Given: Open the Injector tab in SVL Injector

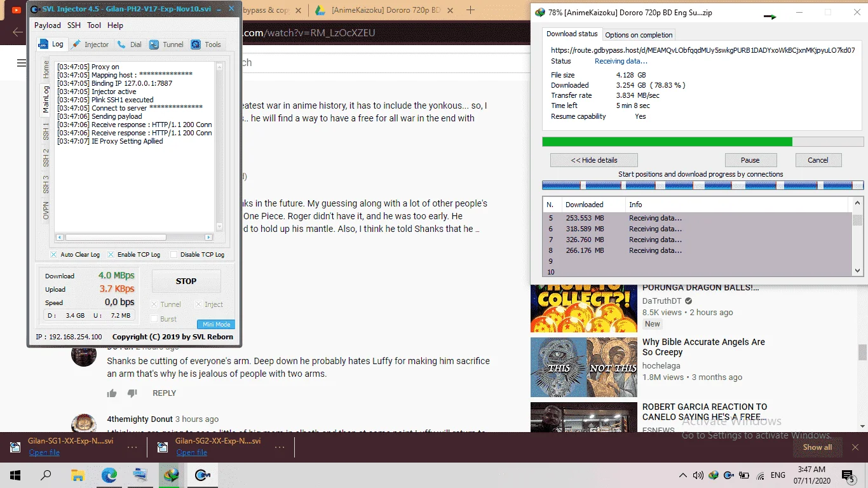Looking at the screenshot, I should tap(90, 44).
